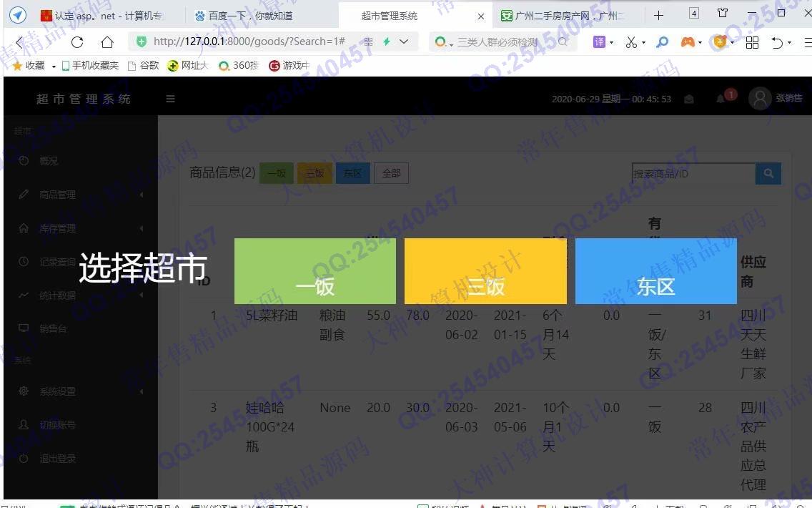Screen dimensions: 812x508
Task: Open new tab with plus button
Action: 659,16
